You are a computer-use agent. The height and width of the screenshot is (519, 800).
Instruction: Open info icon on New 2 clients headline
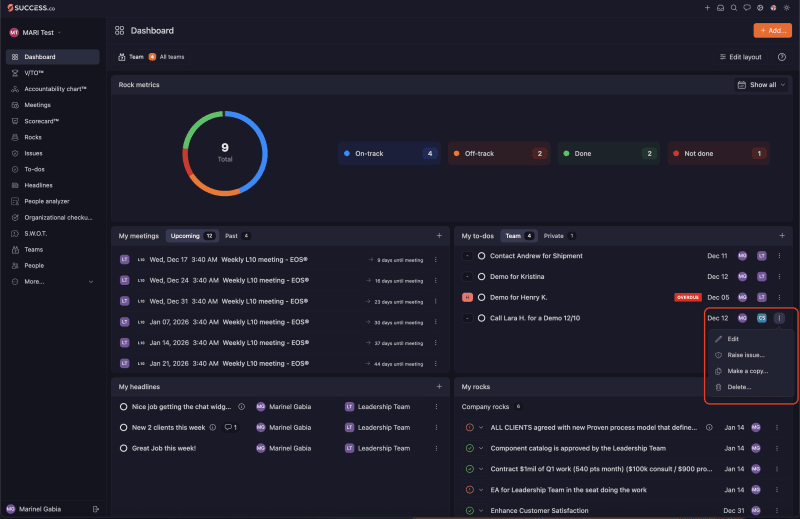coord(213,428)
